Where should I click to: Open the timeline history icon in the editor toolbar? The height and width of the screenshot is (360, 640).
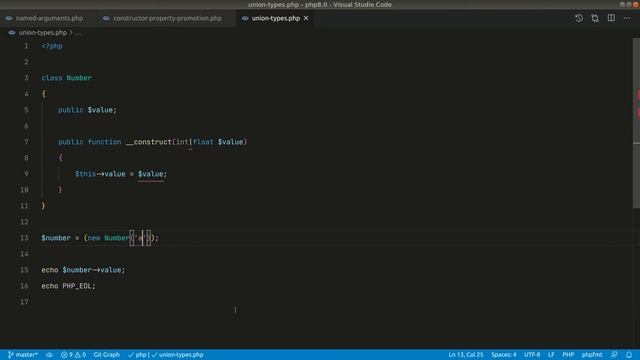coord(578,18)
